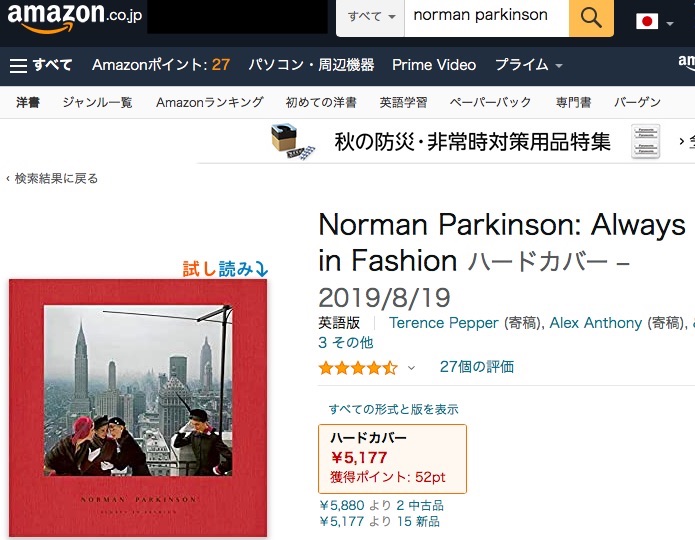Click the document icon beside the banner
Viewport: 695px width, 540px height.
point(645,142)
